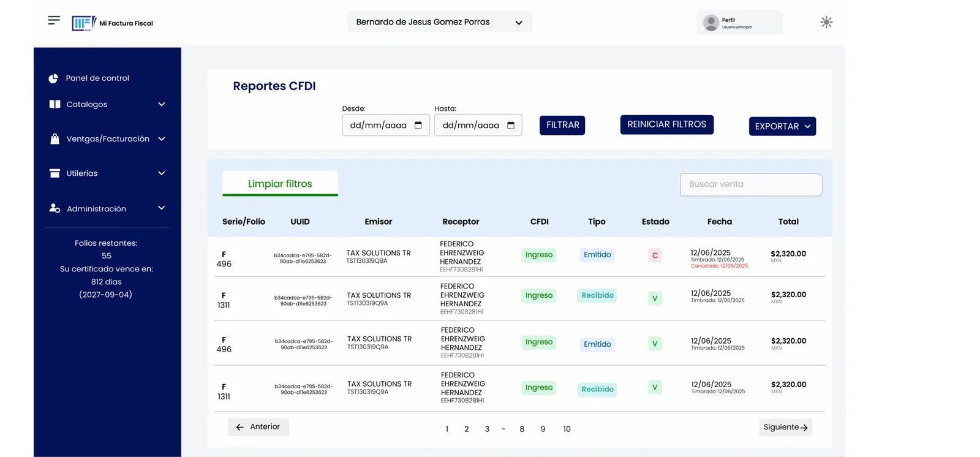Select the Limpiar filtros tab
This screenshot has height=457, width=980.
pos(280,184)
